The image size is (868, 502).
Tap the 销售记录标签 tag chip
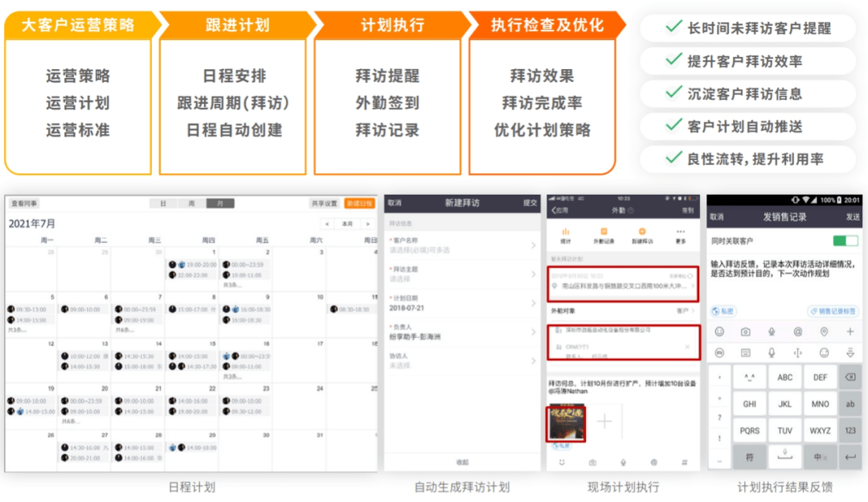[833, 311]
